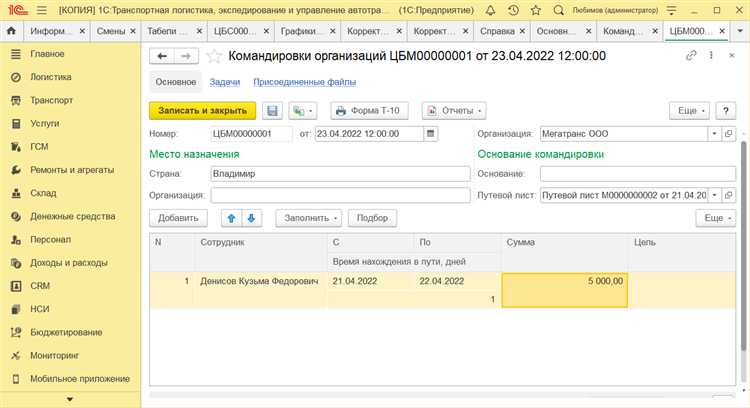This screenshot has height=408, width=750.
Task: Open Задачи link
Action: [225, 82]
